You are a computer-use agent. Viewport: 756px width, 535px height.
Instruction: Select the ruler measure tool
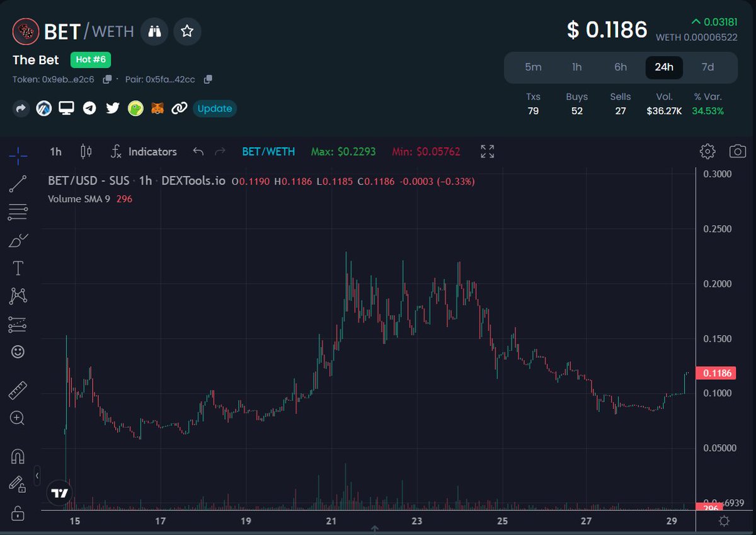[18, 391]
